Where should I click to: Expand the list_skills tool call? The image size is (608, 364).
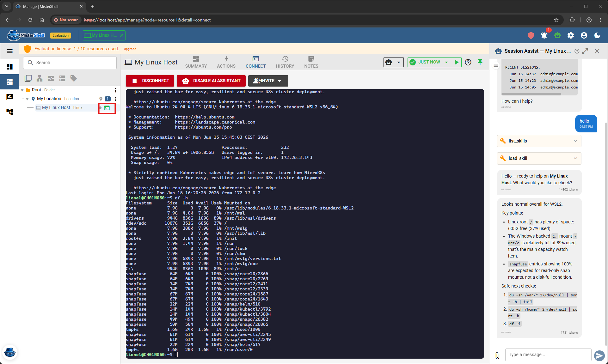coord(539,141)
